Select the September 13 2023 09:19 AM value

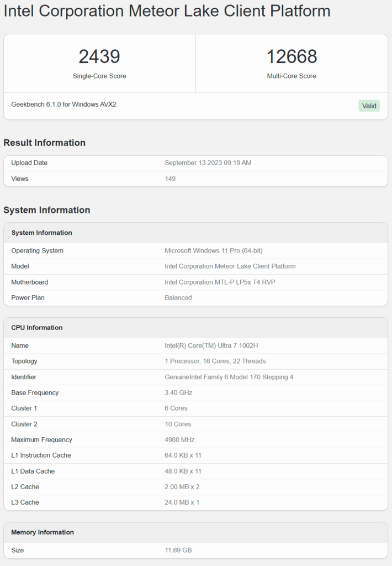208,163
